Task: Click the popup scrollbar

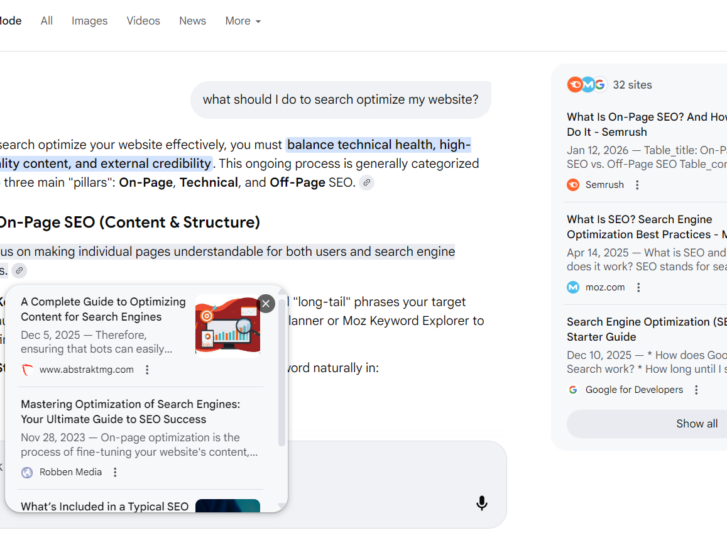Action: (x=281, y=371)
